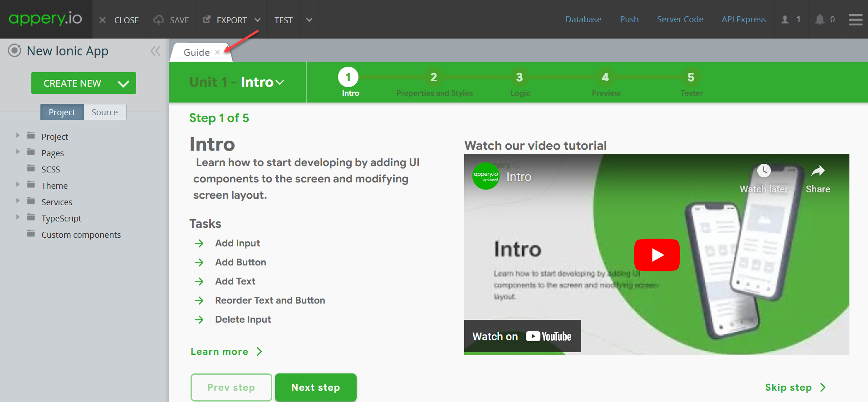Switch to the Source view tab
The width and height of the screenshot is (868, 402).
[x=105, y=112]
